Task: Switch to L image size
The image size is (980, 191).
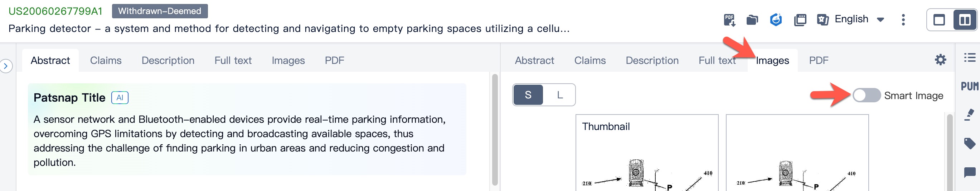Action: [560, 95]
